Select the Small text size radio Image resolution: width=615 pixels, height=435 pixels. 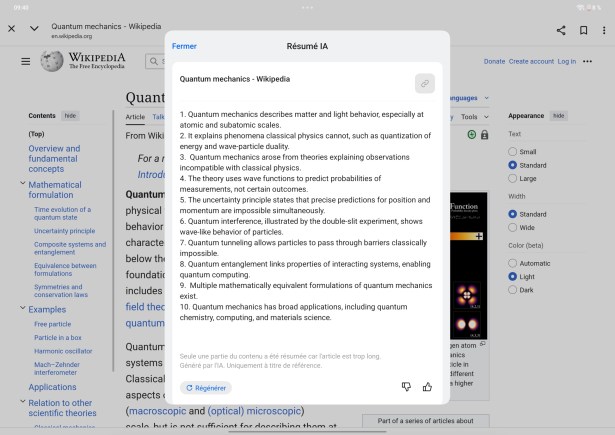[512, 151]
